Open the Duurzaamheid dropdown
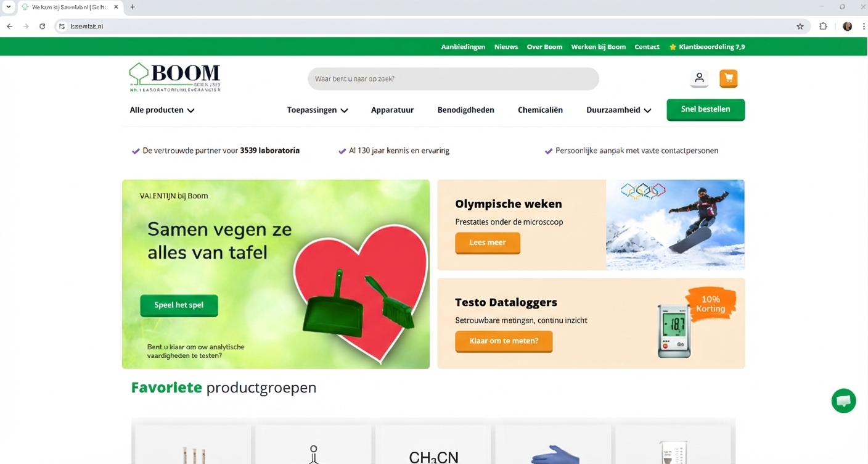Screen dimensions: 868x464 click(x=618, y=110)
